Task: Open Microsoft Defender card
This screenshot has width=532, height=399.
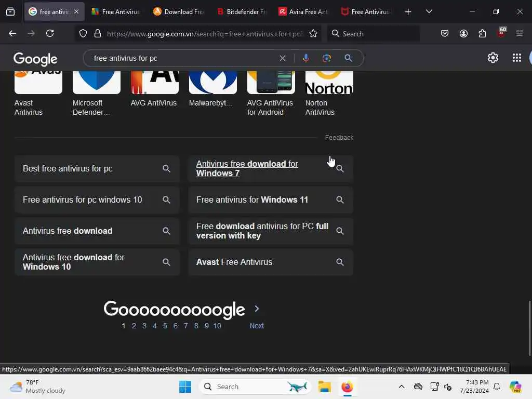Action: 96,93
